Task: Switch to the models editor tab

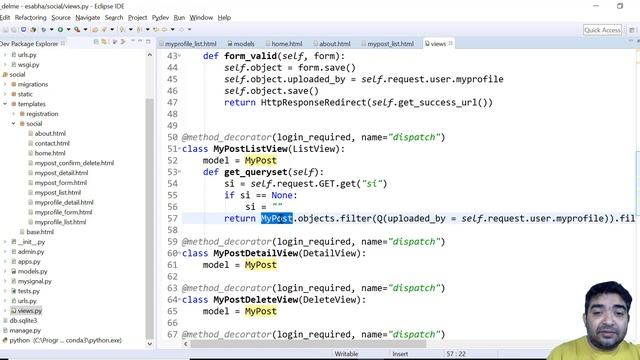Action: [241, 44]
